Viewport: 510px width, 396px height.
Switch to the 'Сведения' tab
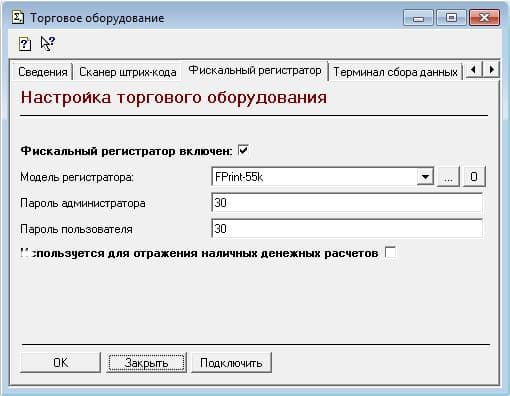tap(42, 72)
